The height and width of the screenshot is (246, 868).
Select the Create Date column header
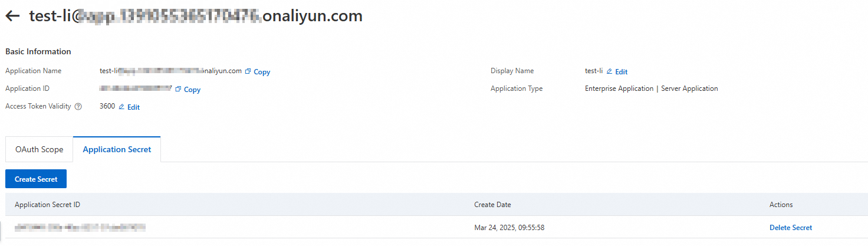(492, 205)
